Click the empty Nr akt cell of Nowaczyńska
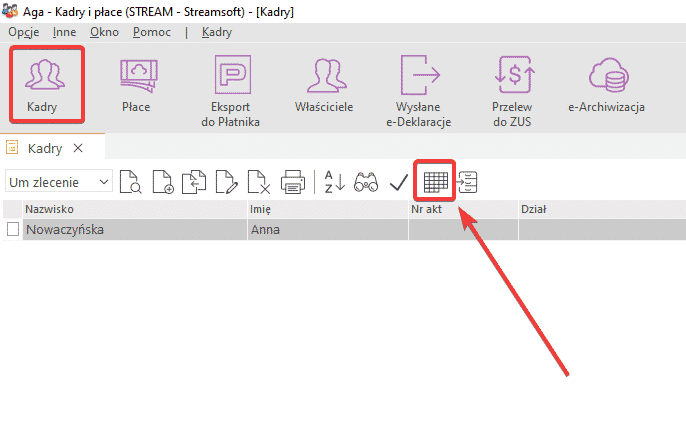The image size is (686, 435). coord(463,229)
